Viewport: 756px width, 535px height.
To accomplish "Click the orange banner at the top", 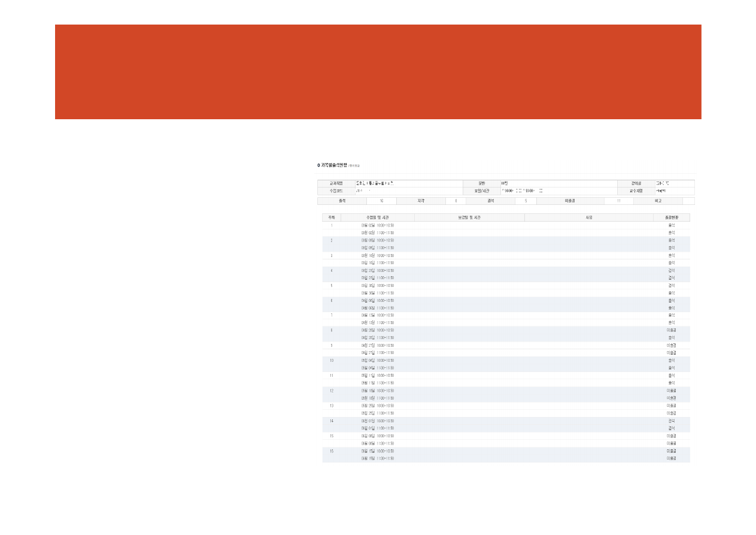I will click(x=378, y=72).
